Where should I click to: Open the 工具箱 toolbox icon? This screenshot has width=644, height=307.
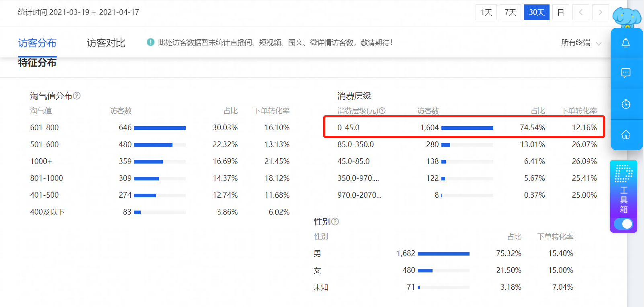click(623, 189)
